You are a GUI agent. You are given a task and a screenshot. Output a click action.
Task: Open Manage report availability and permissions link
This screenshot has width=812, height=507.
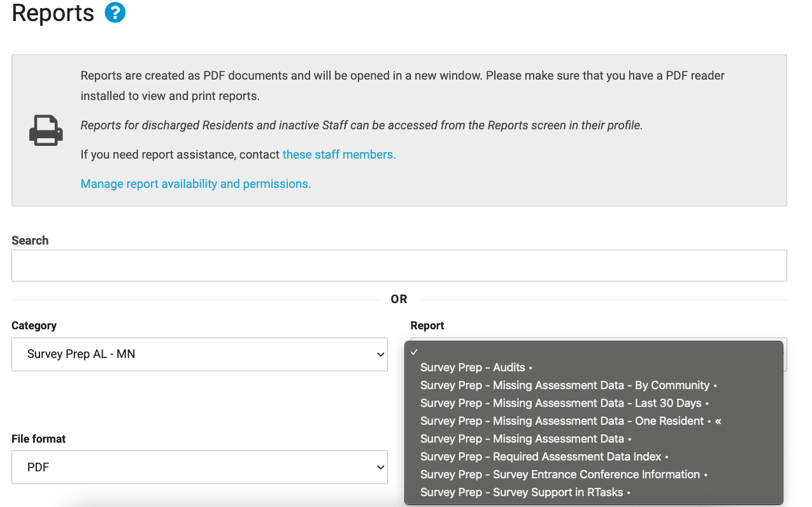(x=196, y=183)
